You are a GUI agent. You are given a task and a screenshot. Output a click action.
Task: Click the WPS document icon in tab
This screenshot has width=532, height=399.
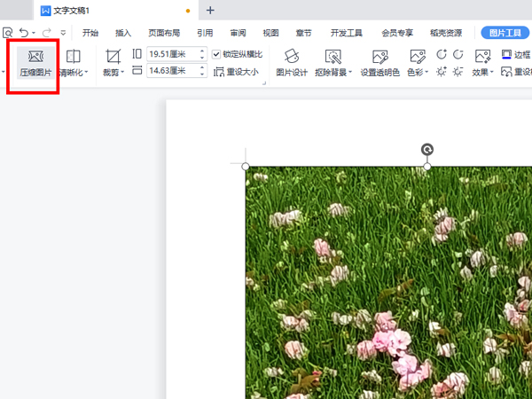45,11
